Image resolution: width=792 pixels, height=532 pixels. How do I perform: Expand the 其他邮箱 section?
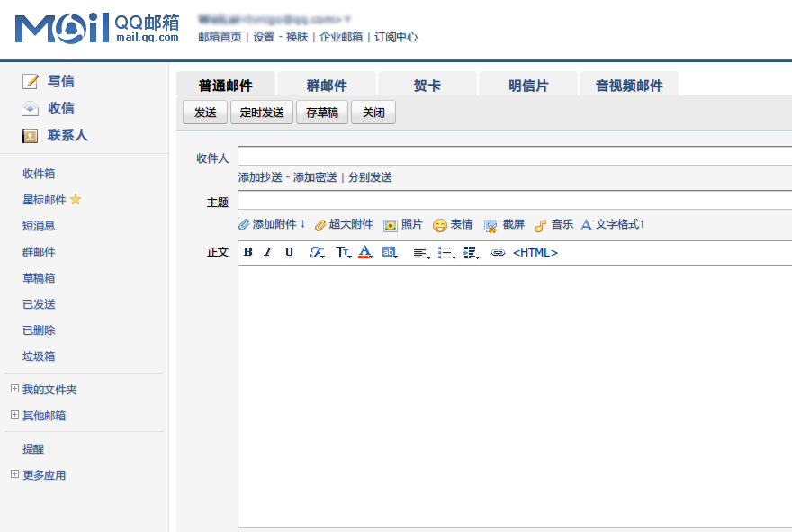coord(13,415)
